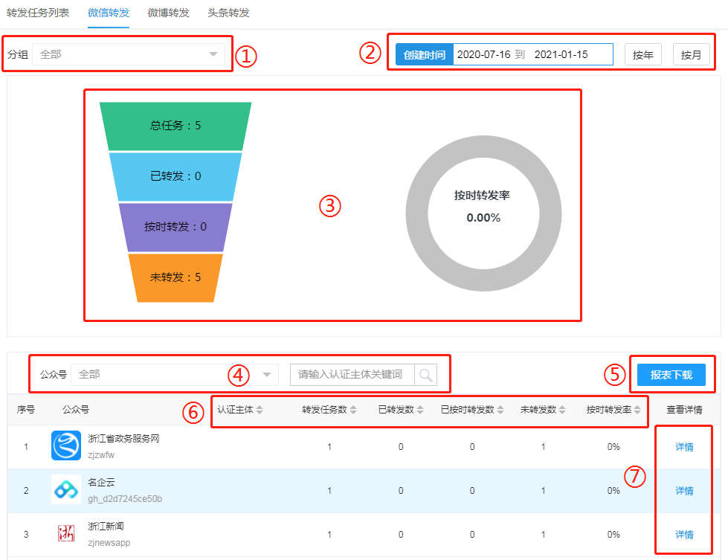The image size is (728, 560).
Task: Switch to 头条转发 tab
Action: (228, 13)
